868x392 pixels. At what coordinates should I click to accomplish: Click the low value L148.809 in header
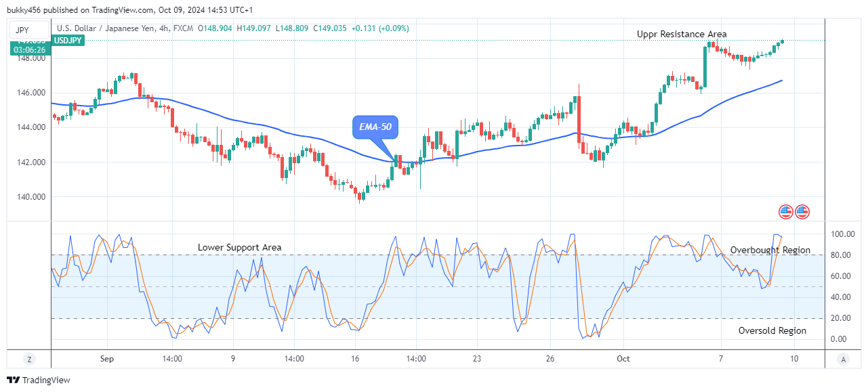tap(291, 28)
